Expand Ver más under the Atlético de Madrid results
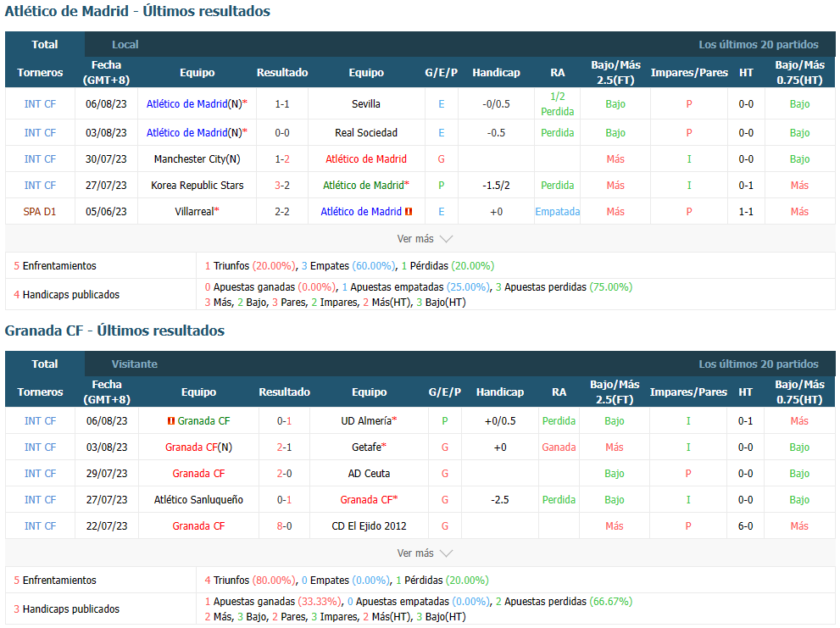 (425, 239)
